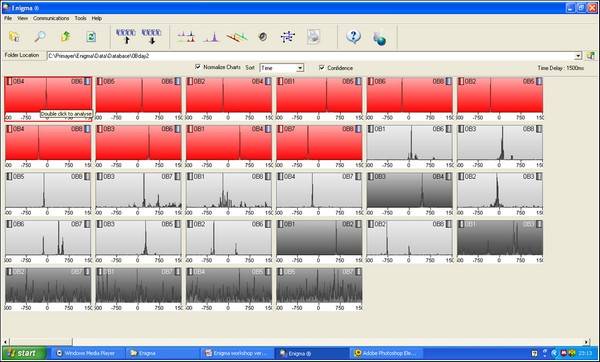Viewport: 600px width, 362px height.
Task: Open folder browser icon in toolbar
Action: point(15,37)
